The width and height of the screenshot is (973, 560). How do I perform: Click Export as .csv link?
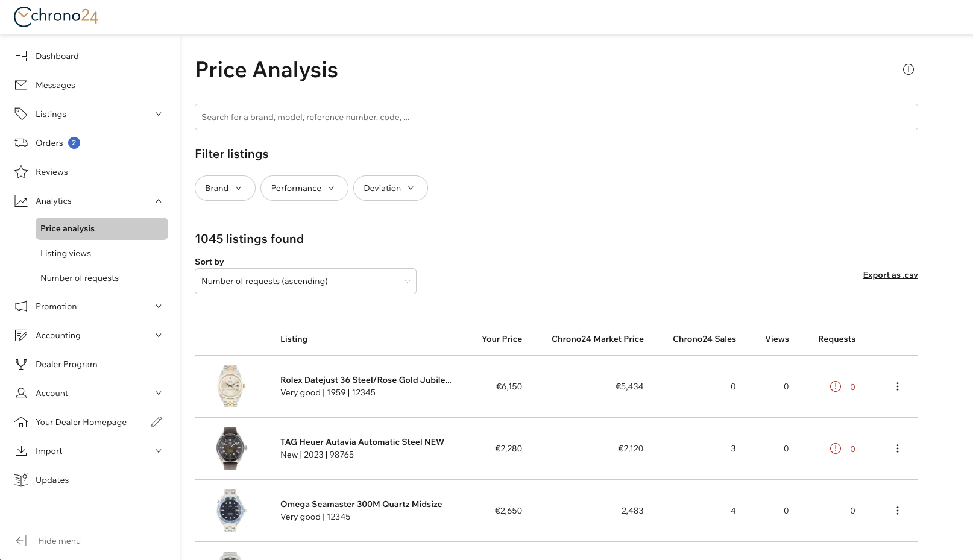[x=890, y=275]
